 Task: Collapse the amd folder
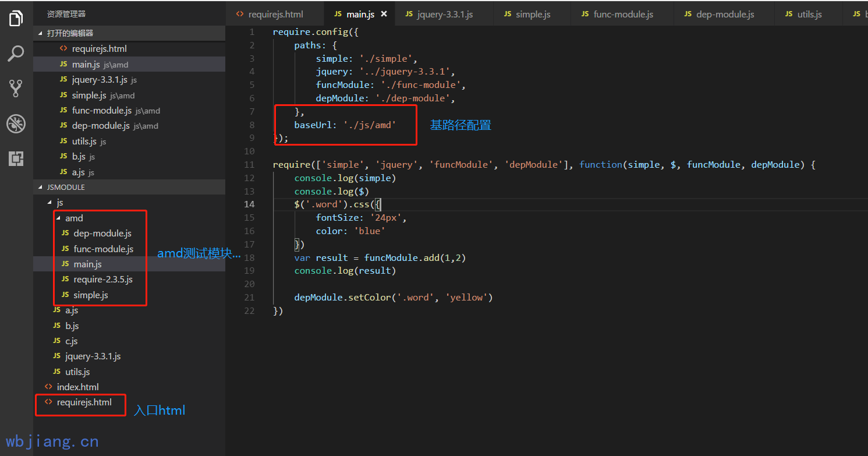59,218
